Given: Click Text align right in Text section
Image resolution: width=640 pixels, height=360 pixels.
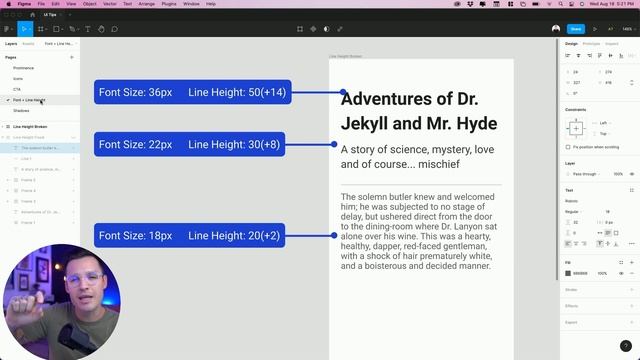Looking at the screenshot, I should point(584,244).
